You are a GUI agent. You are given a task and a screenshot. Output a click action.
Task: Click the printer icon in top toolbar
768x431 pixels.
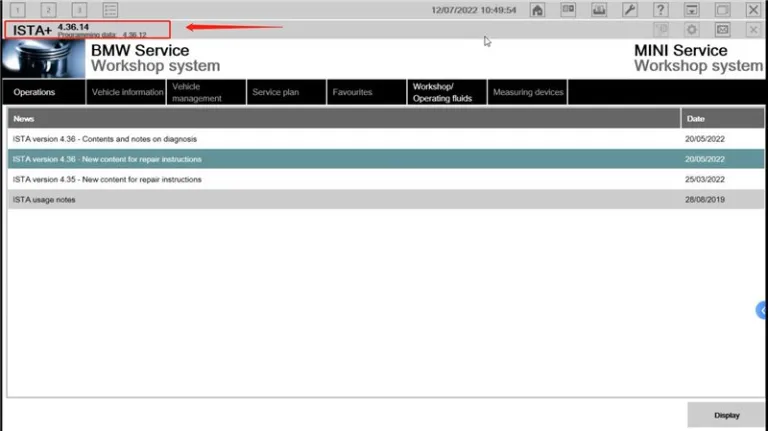[599, 10]
